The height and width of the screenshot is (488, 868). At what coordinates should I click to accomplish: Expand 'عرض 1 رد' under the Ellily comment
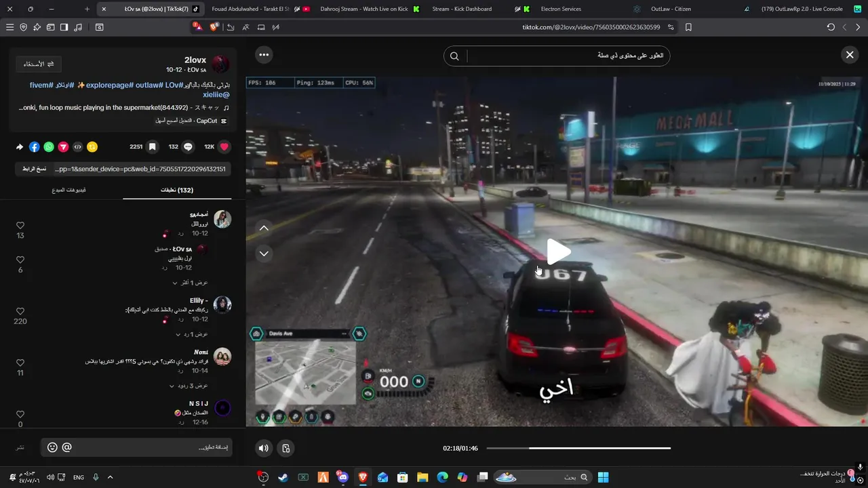click(x=192, y=334)
